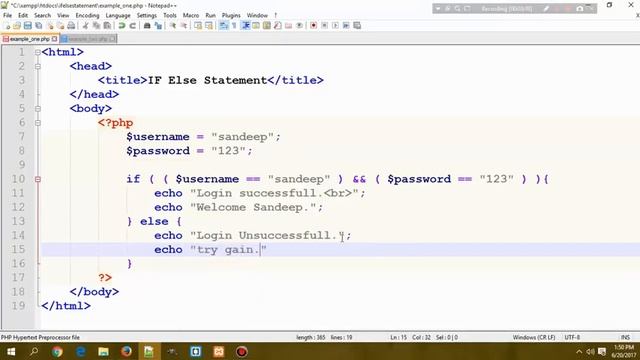Undo the last edit with green arrow
The width and height of the screenshot is (640, 360).
(x=122, y=26)
